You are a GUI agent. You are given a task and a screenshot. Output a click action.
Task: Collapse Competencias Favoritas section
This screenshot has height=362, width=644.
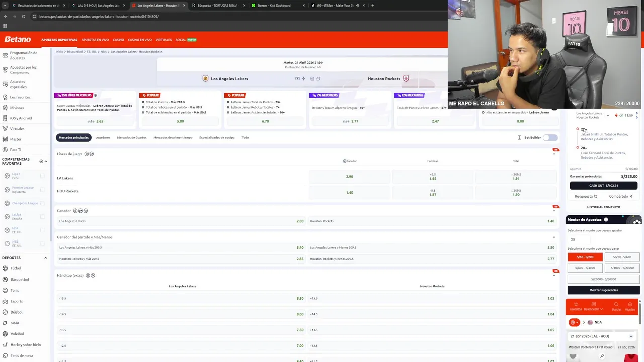[46, 161]
